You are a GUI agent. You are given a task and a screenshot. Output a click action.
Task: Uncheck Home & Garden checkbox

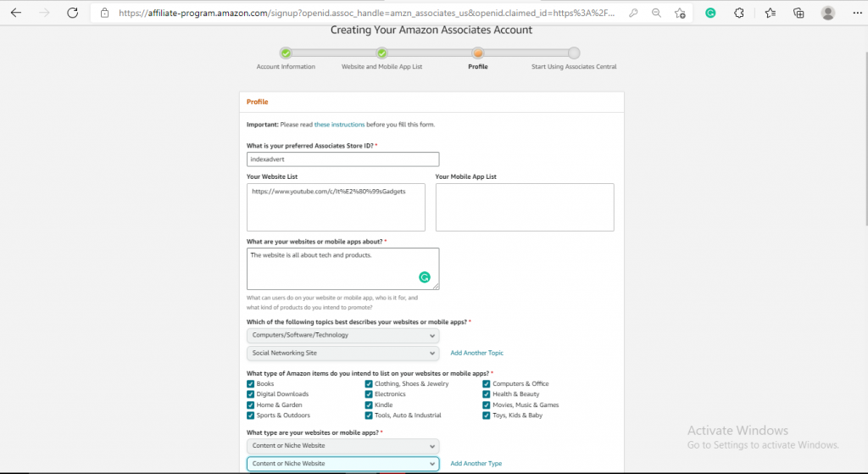[250, 404]
